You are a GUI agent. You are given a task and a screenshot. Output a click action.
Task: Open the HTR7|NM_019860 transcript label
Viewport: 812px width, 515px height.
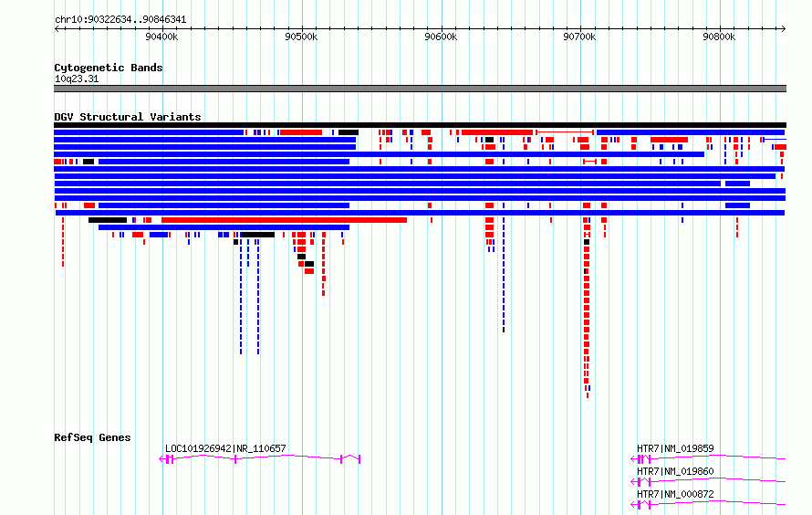(x=675, y=471)
